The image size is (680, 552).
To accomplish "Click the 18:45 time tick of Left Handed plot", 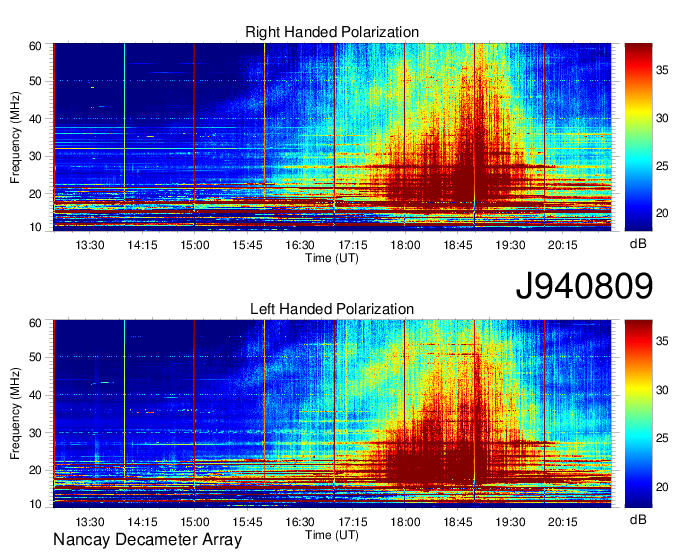I will click(x=458, y=522).
